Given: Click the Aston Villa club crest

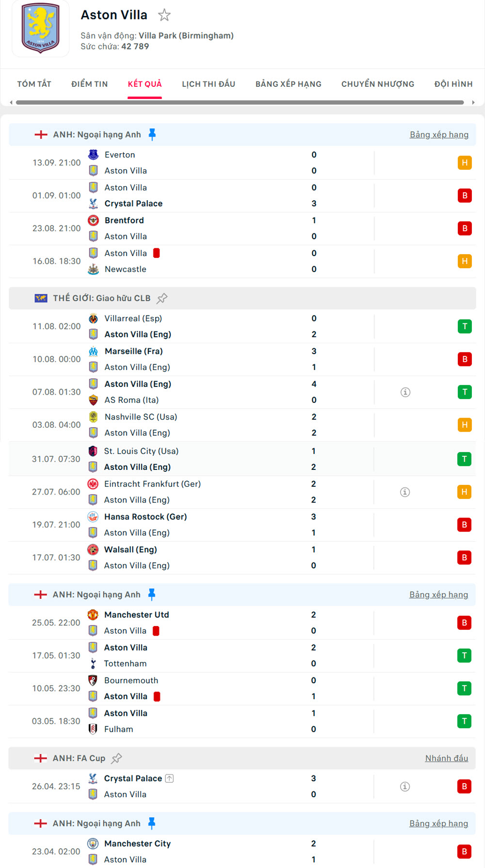Looking at the screenshot, I should click(x=41, y=28).
